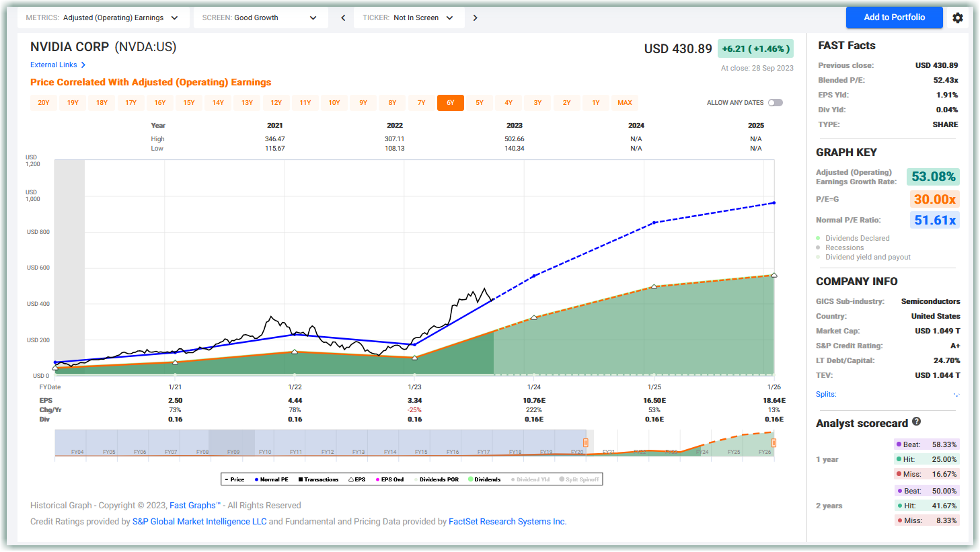The width and height of the screenshot is (980, 552).
Task: Click the 2 years Beat 50.00% score
Action: (926, 491)
